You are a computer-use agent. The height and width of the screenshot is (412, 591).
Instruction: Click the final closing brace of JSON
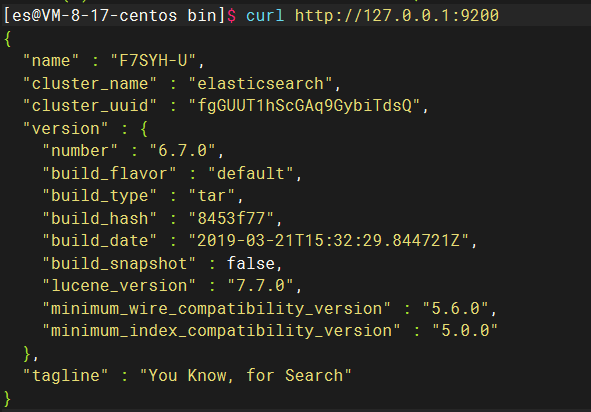click(x=7, y=398)
